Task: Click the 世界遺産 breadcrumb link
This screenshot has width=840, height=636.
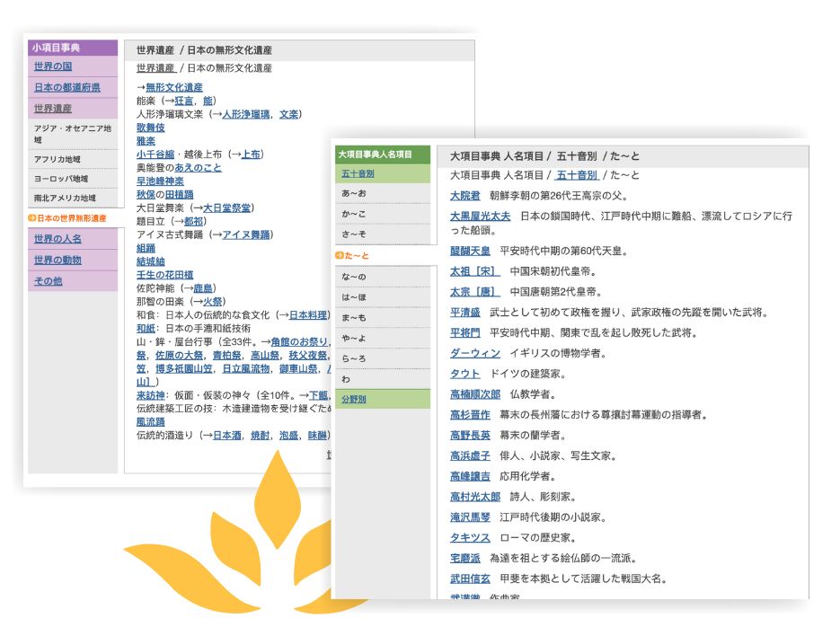Action: click(x=155, y=68)
